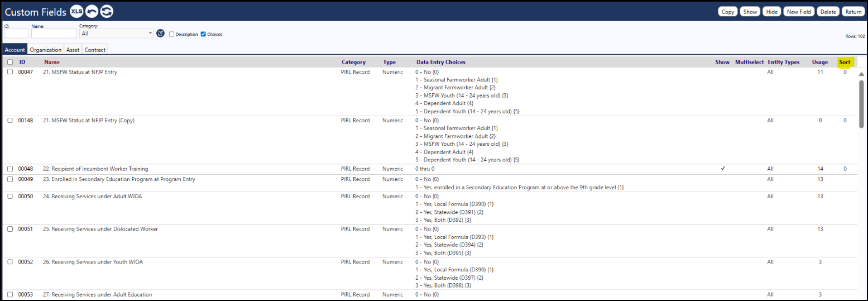
Task: Click '2 - Yes, Statewide (D394) {2}'
Action: click(x=449, y=245)
